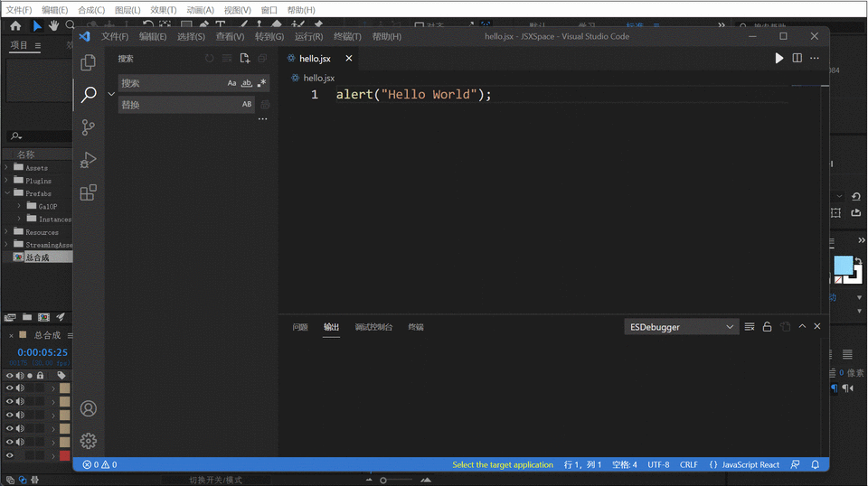Open the Manage gear settings icon

pyautogui.click(x=88, y=441)
